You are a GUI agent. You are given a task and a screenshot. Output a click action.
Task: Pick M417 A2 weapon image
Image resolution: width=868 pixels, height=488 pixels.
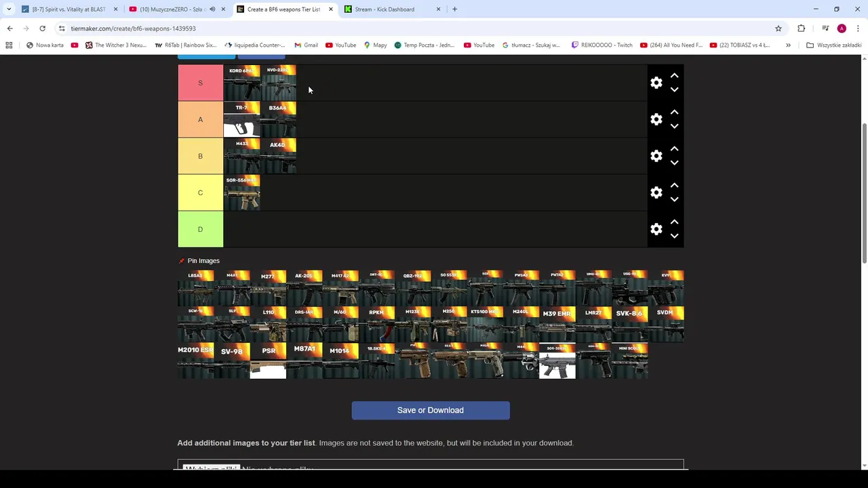340,288
